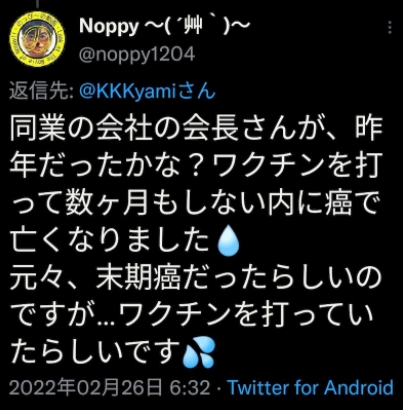
Task: Click the 返信先 reply-to label
Action: point(41,91)
